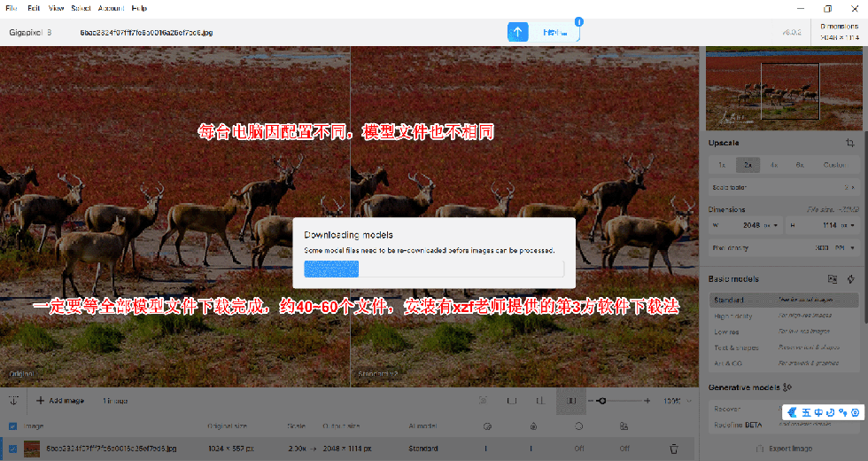This screenshot has height=461, width=868.
Task: Select the 2x upscale factor
Action: [748, 165]
